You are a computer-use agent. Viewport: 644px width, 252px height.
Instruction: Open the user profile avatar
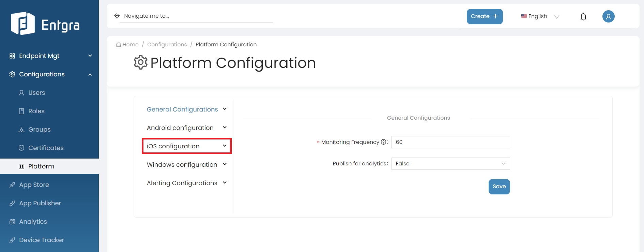[x=608, y=16]
